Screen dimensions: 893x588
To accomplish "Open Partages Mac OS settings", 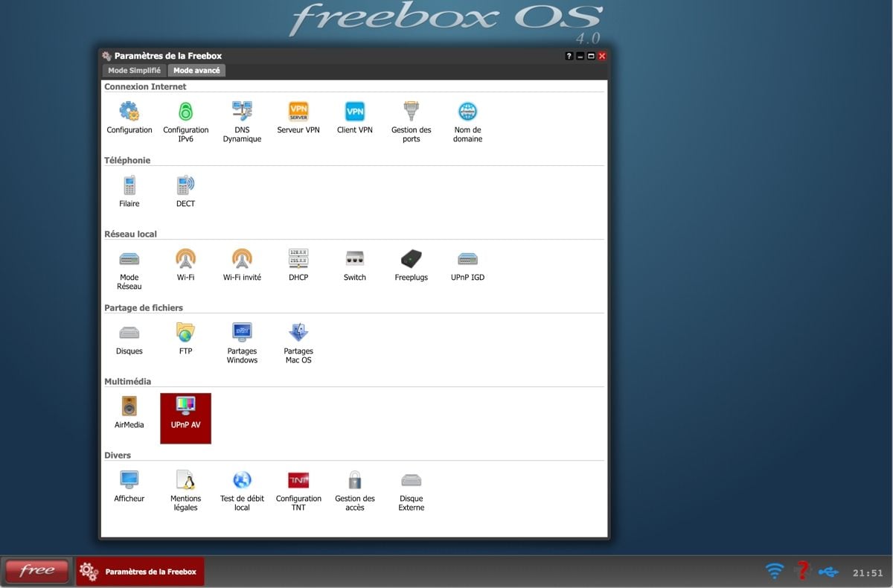I will pyautogui.click(x=298, y=344).
